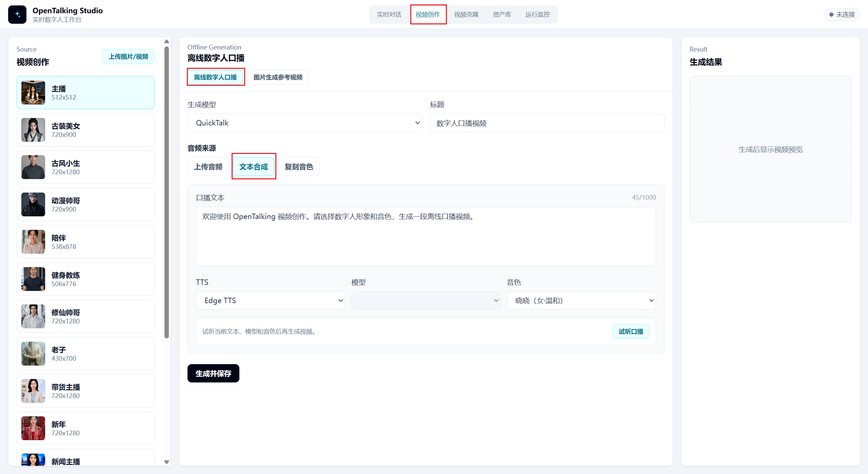Click the 506x776 size text
This screenshot has width=868, height=474.
(64, 284)
